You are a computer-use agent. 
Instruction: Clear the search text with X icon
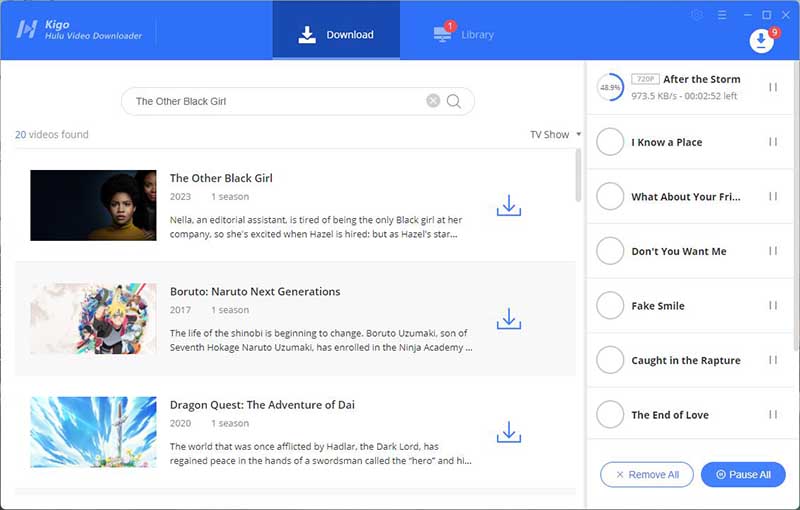[x=433, y=101]
